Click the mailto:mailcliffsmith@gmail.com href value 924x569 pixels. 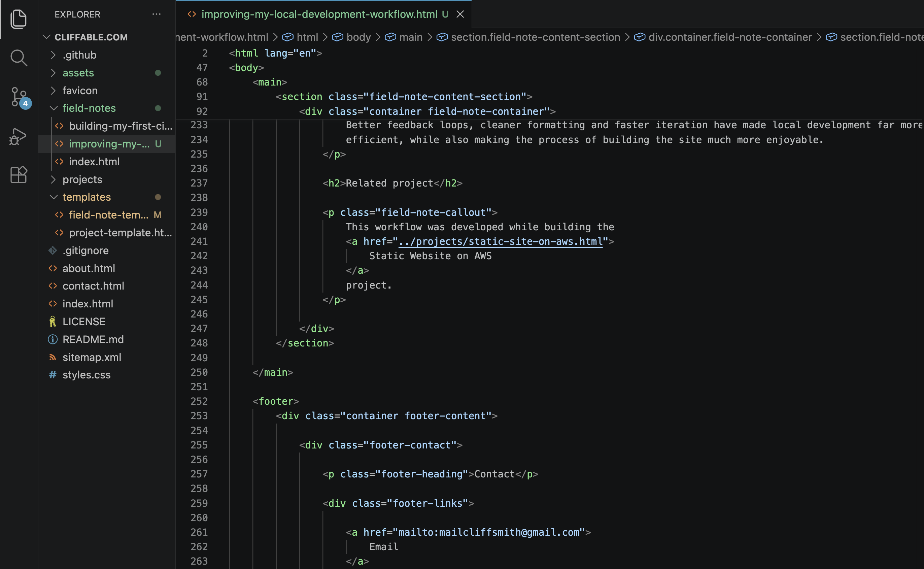tap(489, 532)
